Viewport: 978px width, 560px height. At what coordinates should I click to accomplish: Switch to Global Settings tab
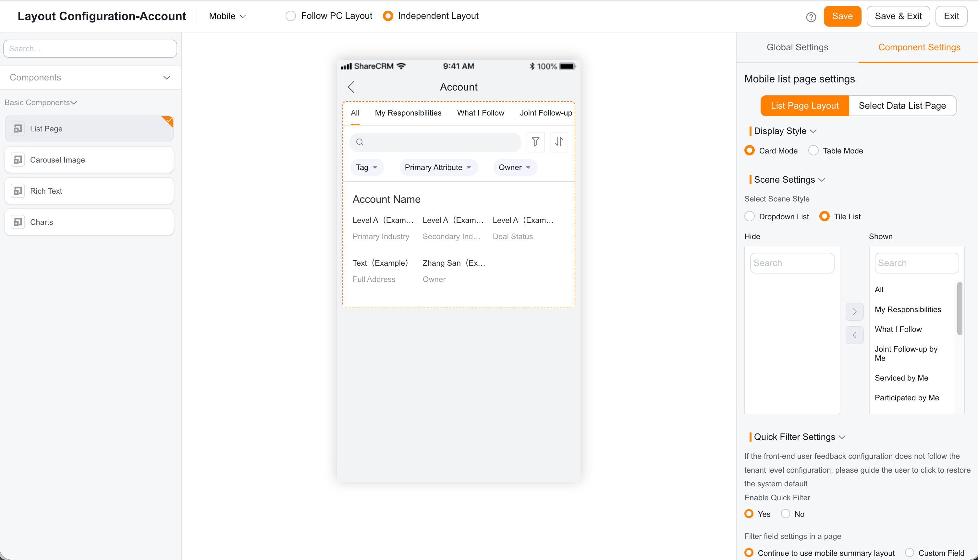[797, 47]
